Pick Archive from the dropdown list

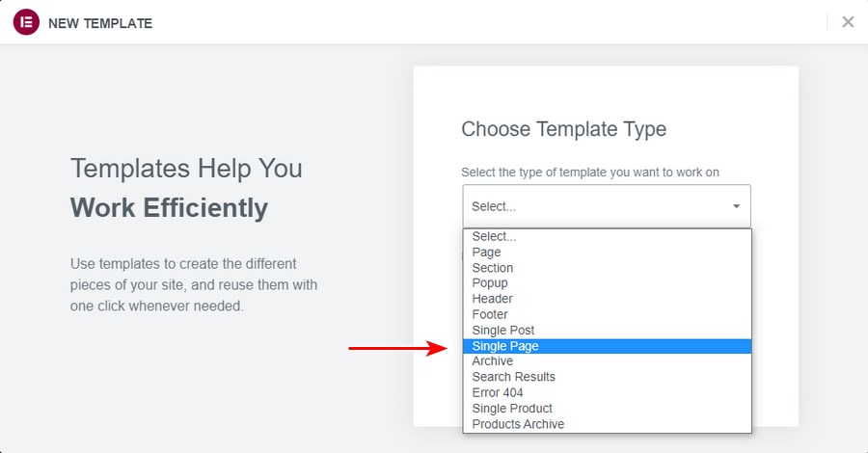coord(492,361)
